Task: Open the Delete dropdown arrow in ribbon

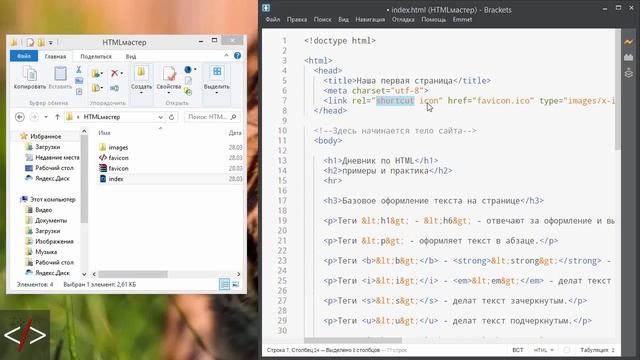Action: [122, 73]
